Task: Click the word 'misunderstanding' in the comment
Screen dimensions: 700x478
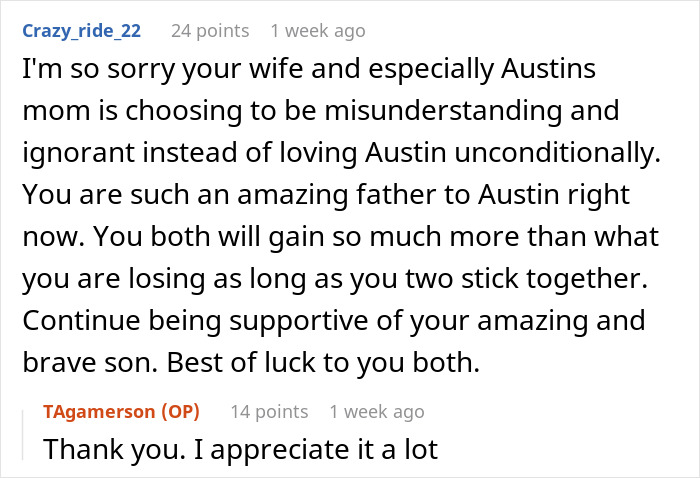Action: pyautogui.click(x=443, y=111)
